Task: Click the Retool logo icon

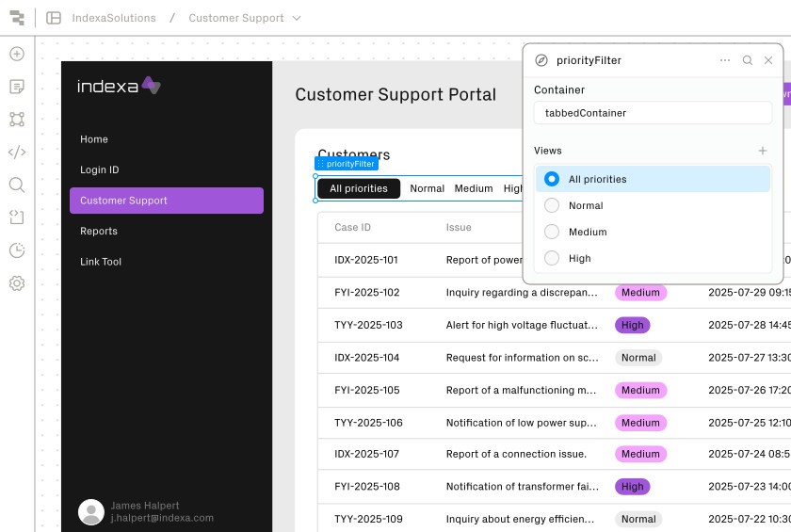Action: pos(17,18)
